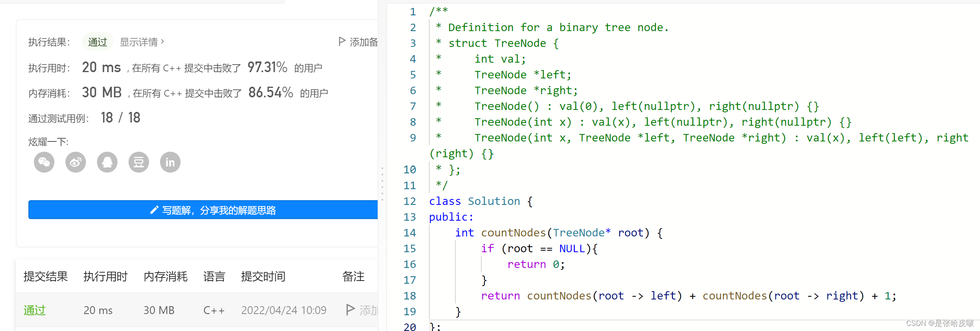
Task: Click the 提交时间 column header
Action: click(263, 276)
